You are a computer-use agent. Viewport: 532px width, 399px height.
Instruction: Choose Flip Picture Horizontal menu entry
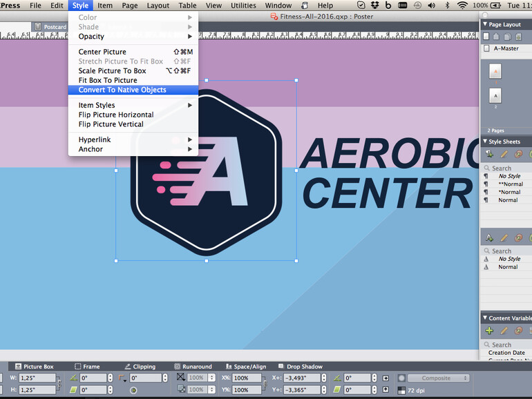133,115
